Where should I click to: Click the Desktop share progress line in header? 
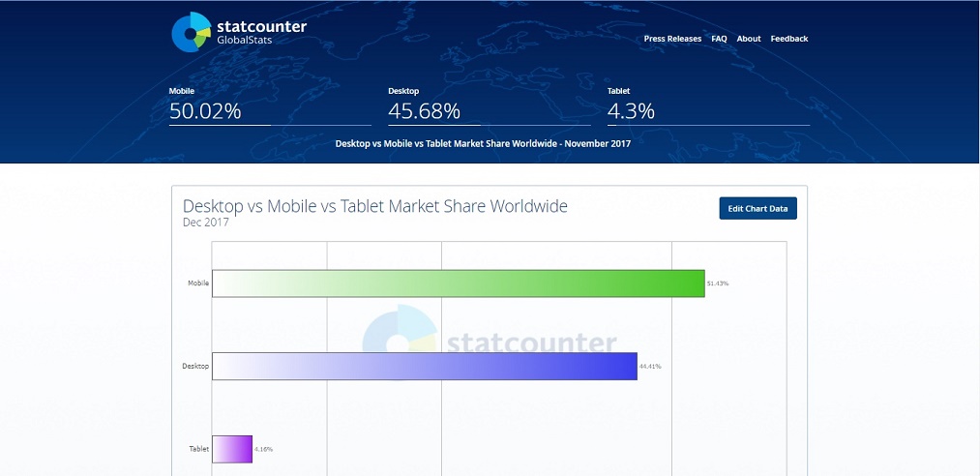490,125
